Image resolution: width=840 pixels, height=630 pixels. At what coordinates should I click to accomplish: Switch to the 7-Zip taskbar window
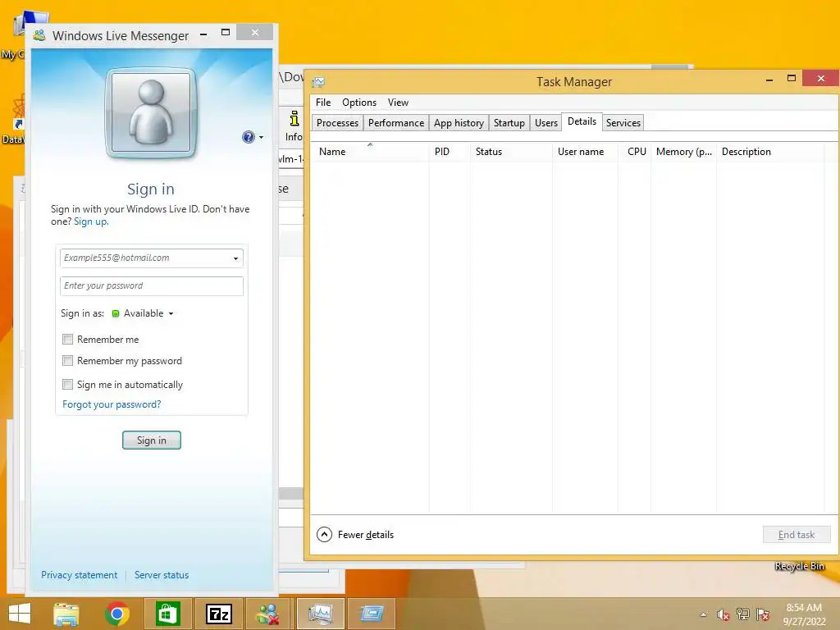pyautogui.click(x=218, y=614)
